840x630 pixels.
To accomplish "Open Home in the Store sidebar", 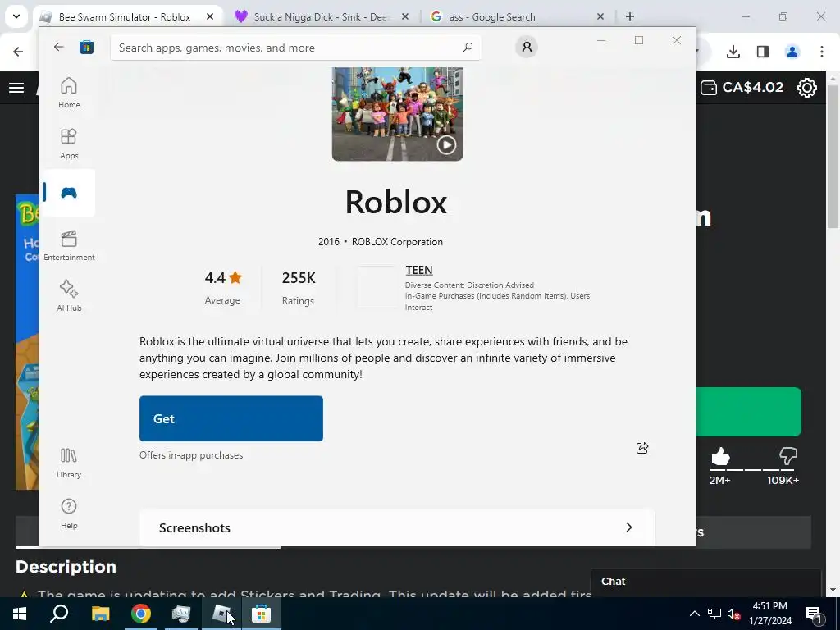I will click(x=69, y=93).
